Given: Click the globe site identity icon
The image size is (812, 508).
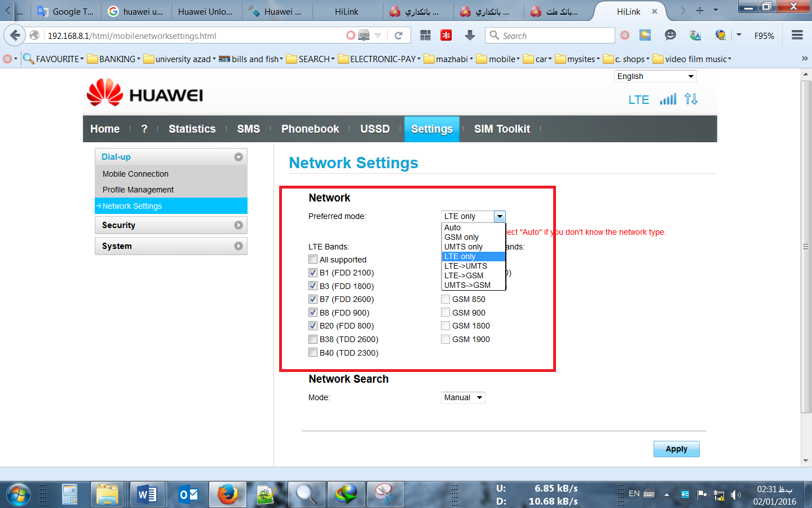Looking at the screenshot, I should tap(35, 36).
